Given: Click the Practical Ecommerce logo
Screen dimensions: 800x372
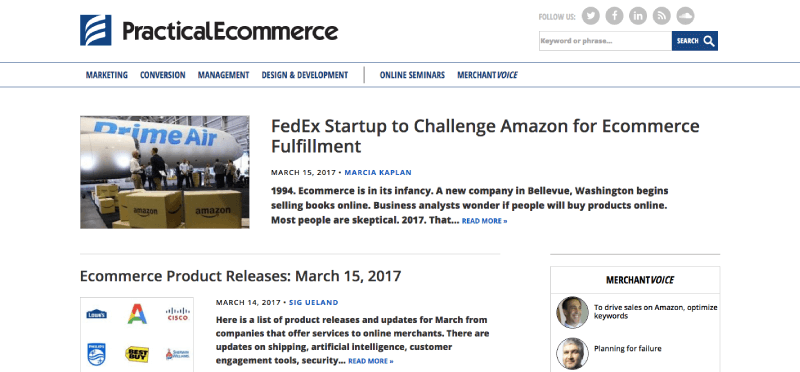Looking at the screenshot, I should (x=209, y=31).
